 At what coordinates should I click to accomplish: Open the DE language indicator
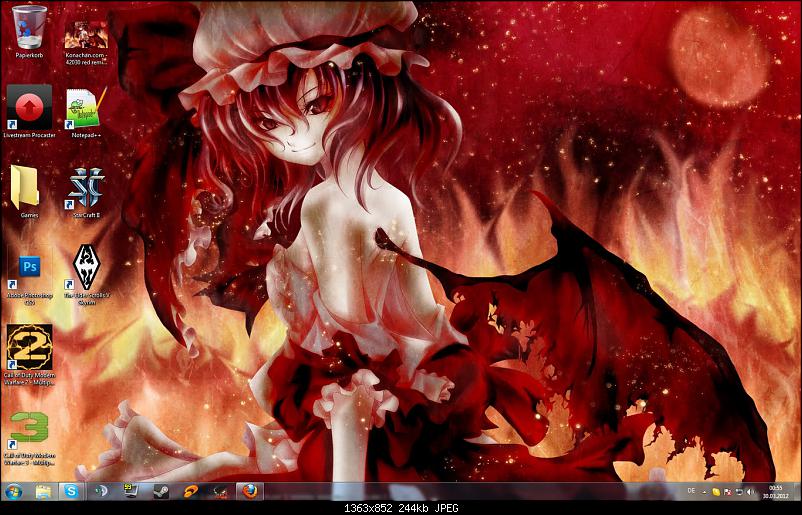(x=691, y=491)
